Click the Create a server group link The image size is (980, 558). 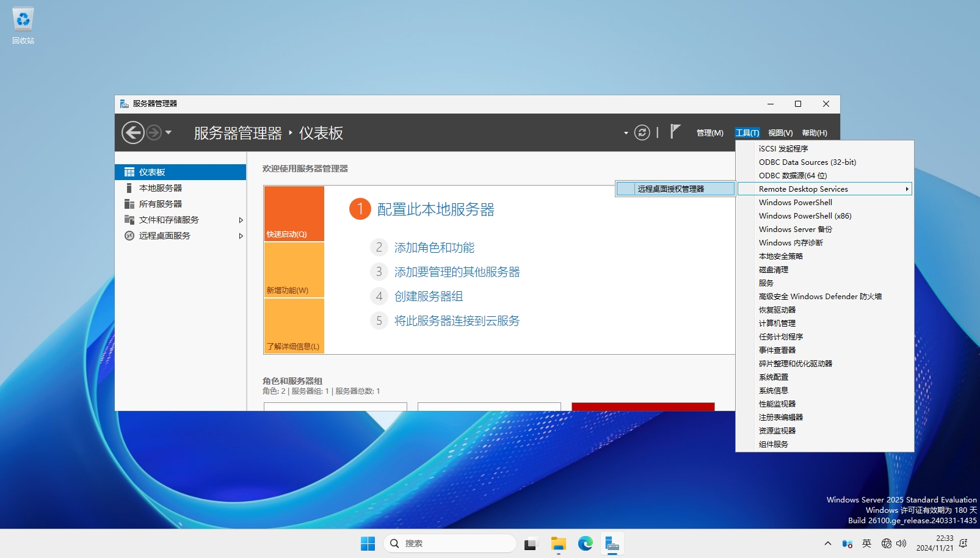(429, 296)
